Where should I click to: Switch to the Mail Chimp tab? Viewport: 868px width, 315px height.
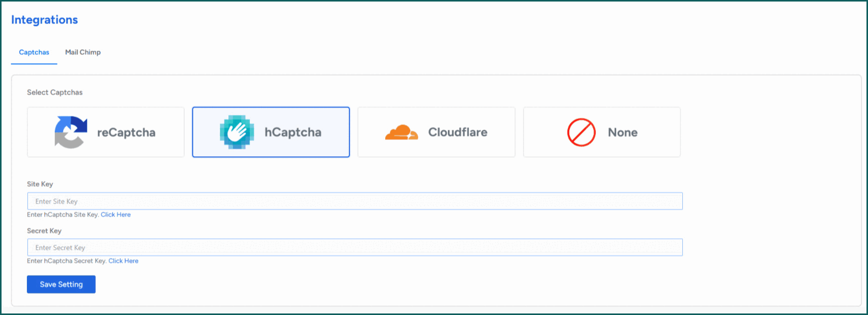[x=83, y=52]
